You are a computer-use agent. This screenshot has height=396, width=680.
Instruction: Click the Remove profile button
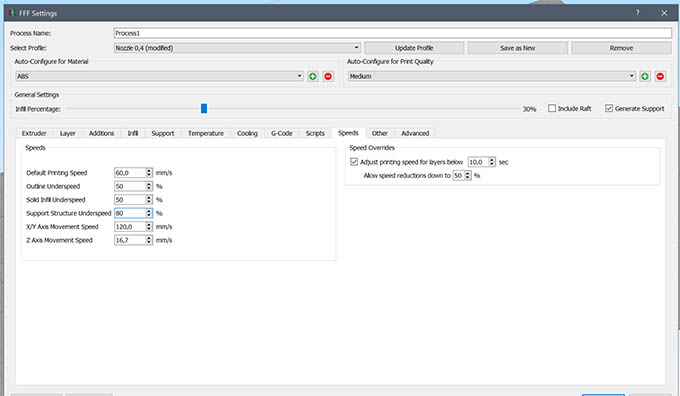click(x=621, y=48)
